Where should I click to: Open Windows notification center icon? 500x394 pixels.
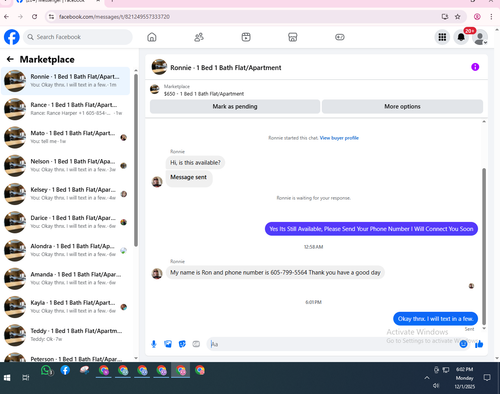tap(487, 378)
